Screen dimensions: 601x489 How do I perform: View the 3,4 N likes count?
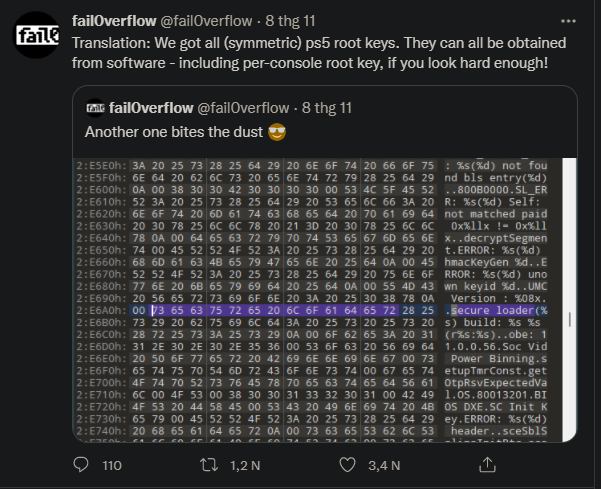384,466
